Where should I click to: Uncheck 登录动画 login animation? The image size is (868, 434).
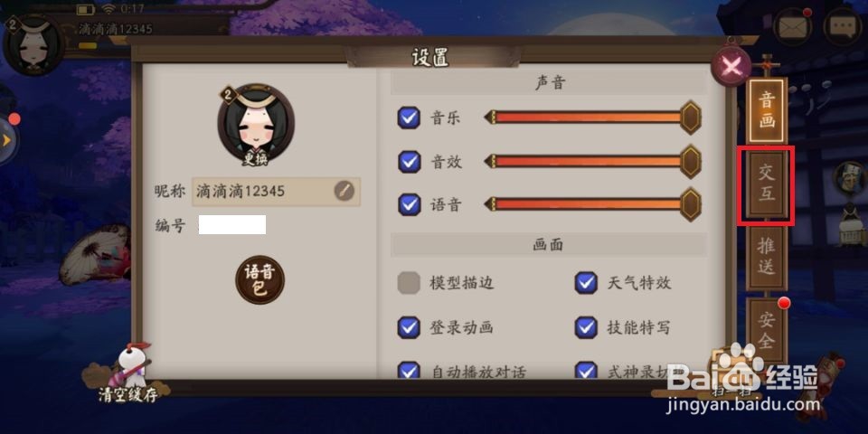click(x=409, y=327)
